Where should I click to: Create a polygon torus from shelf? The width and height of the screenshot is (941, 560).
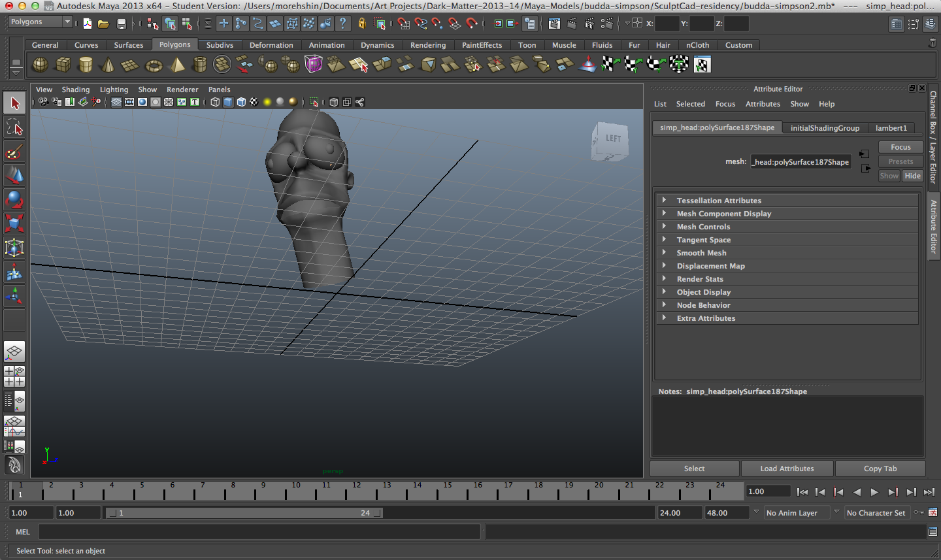point(154,65)
